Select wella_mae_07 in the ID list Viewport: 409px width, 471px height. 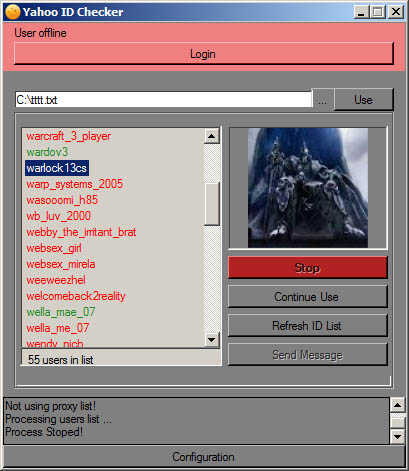pos(61,312)
